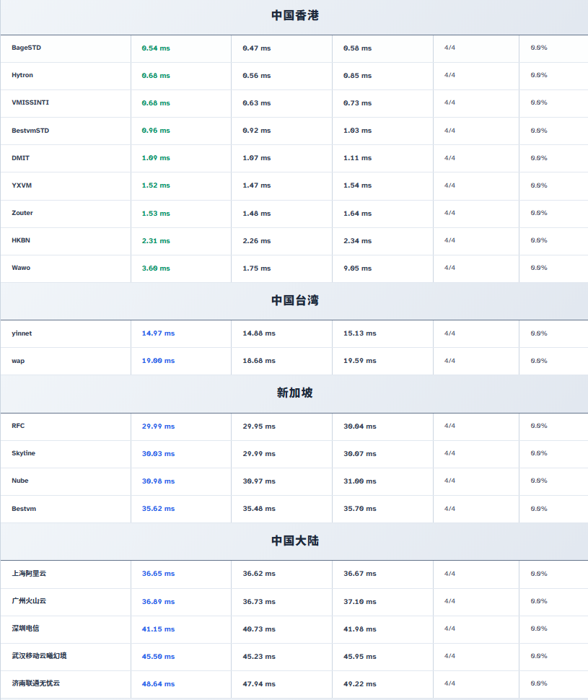Click the 济南联通无忧云 node name

[x=35, y=683]
